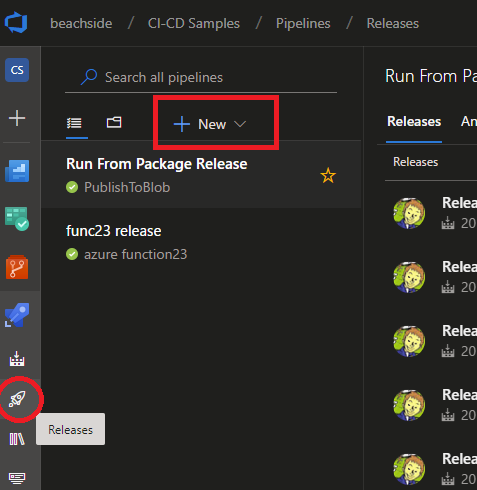Search all pipelines input field
Image resolution: width=477 pixels, height=490 pixels.
tap(201, 77)
